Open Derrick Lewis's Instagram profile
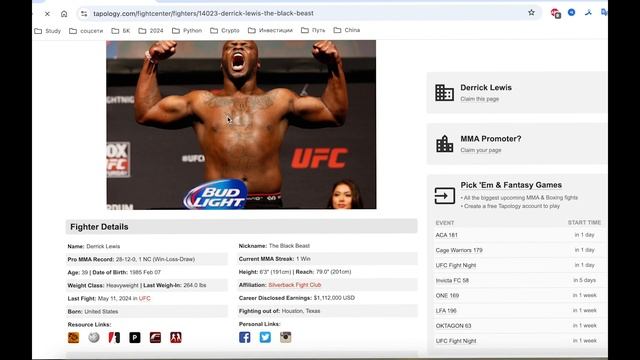Screen dimensions: 640x360 (285, 337)
